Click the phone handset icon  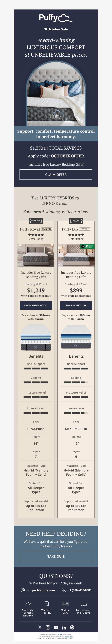pos(64,590)
